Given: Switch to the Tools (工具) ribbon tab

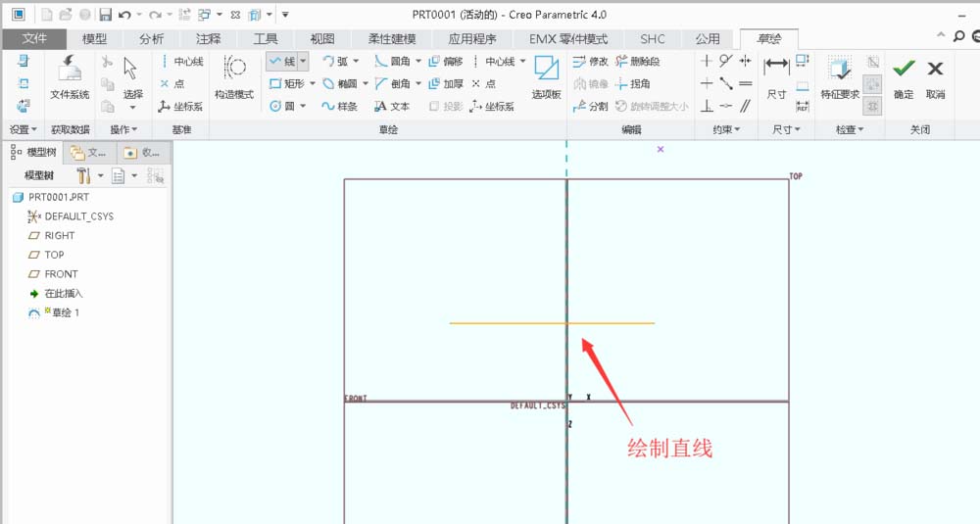Looking at the screenshot, I should pyautogui.click(x=265, y=39).
